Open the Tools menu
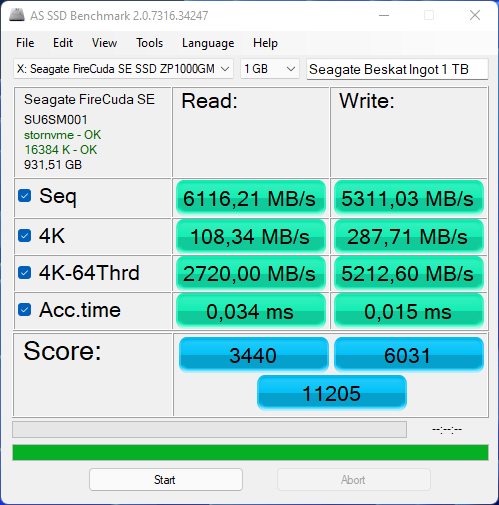 149,43
